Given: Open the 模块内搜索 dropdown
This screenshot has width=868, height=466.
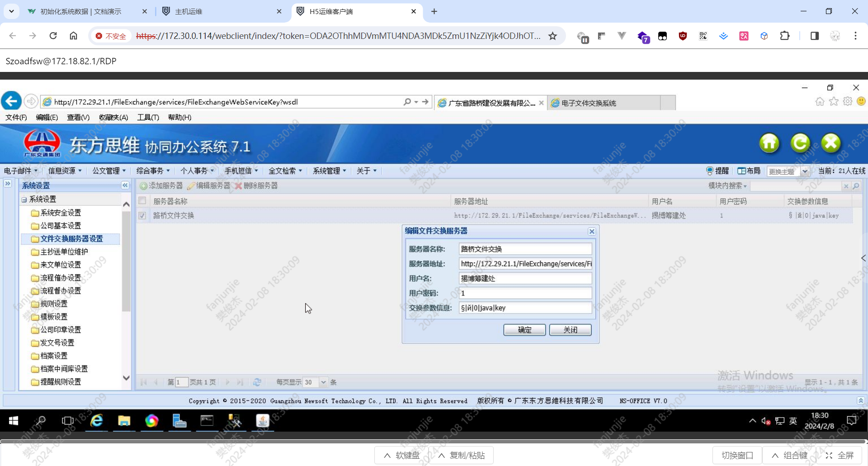Looking at the screenshot, I should [x=727, y=186].
